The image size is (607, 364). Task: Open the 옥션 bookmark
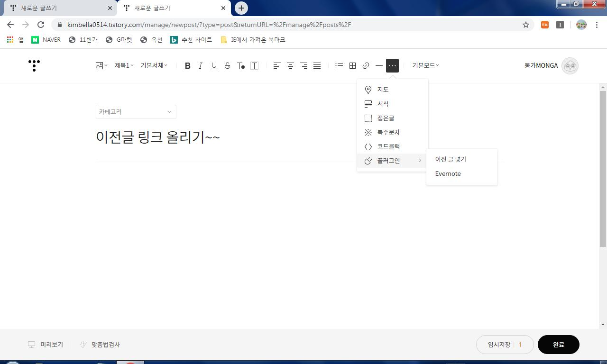pos(151,40)
